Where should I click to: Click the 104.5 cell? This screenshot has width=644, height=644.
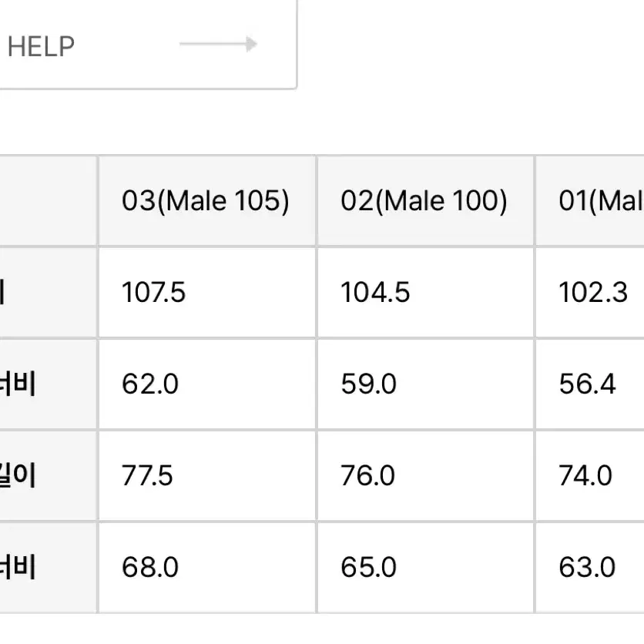tap(425, 293)
